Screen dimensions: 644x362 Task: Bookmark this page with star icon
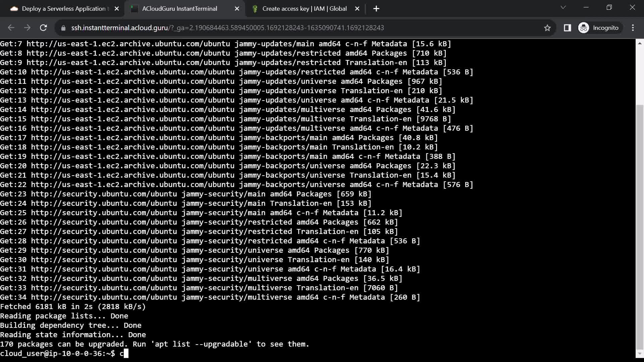[547, 28]
